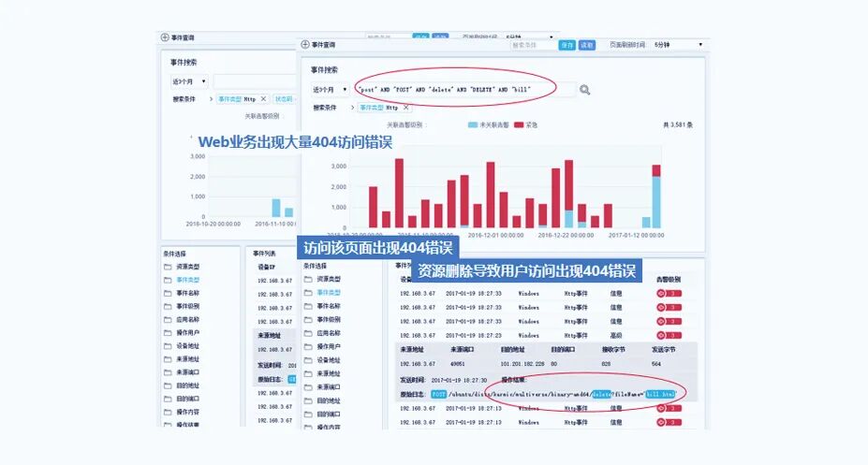The width and height of the screenshot is (868, 465).
Task: Remove the 事件类型 Http tag in front window
Action: [405, 108]
